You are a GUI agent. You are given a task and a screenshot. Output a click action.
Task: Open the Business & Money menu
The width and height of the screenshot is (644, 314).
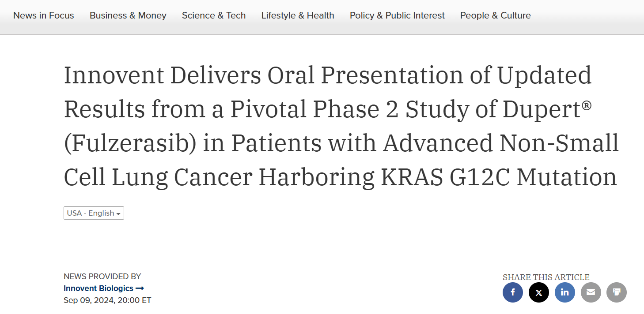[x=128, y=15]
